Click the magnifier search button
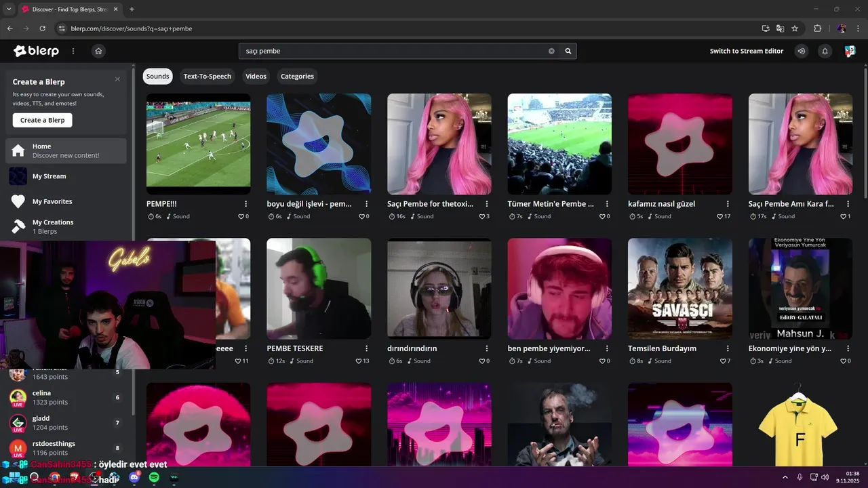 point(568,51)
